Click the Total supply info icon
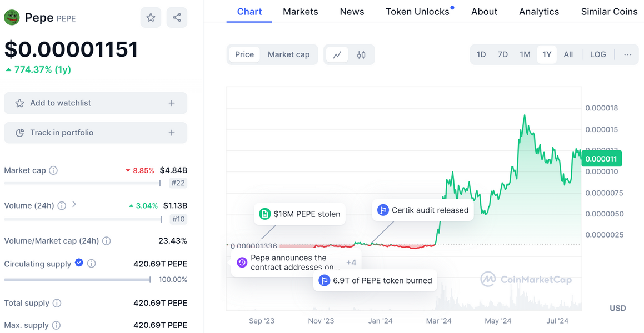The image size is (644, 333). pos(57,303)
